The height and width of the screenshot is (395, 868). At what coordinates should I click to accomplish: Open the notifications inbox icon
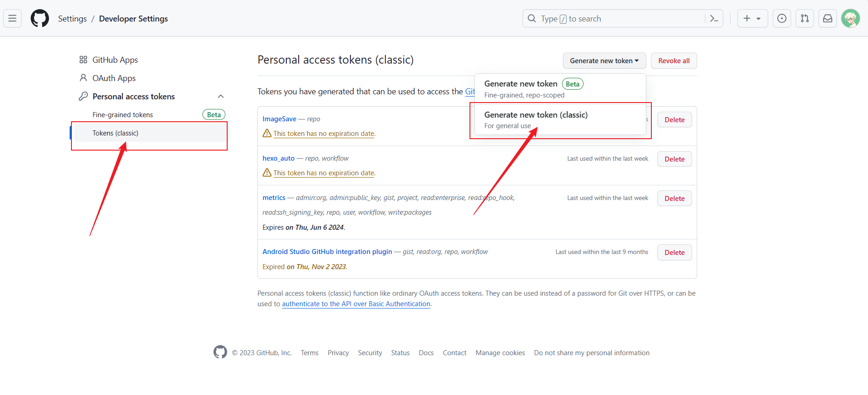(828, 18)
